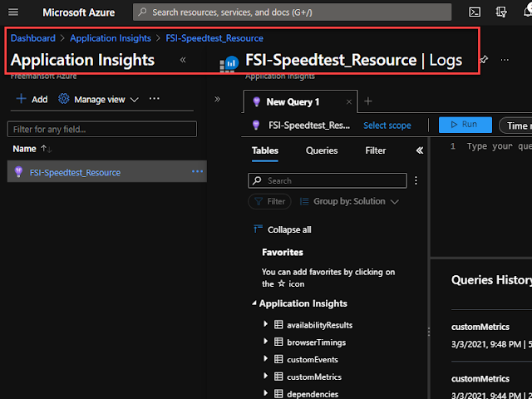Screen dimensions: 532x399
Task: Click the FSI-Speedtest_Resource Application Insights blade icon
Action: 229,64
